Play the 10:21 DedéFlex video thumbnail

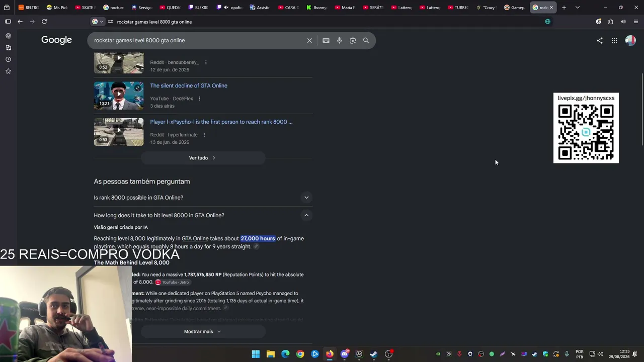(x=119, y=96)
